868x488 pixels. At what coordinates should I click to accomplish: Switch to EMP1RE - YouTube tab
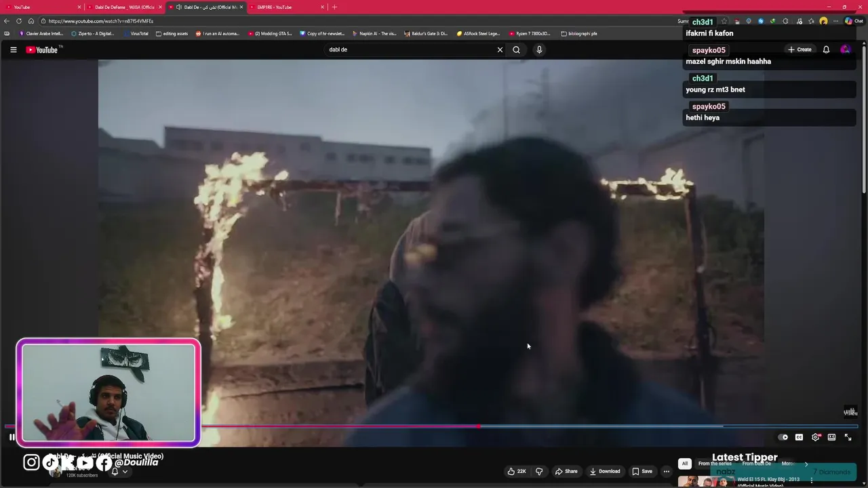(287, 7)
